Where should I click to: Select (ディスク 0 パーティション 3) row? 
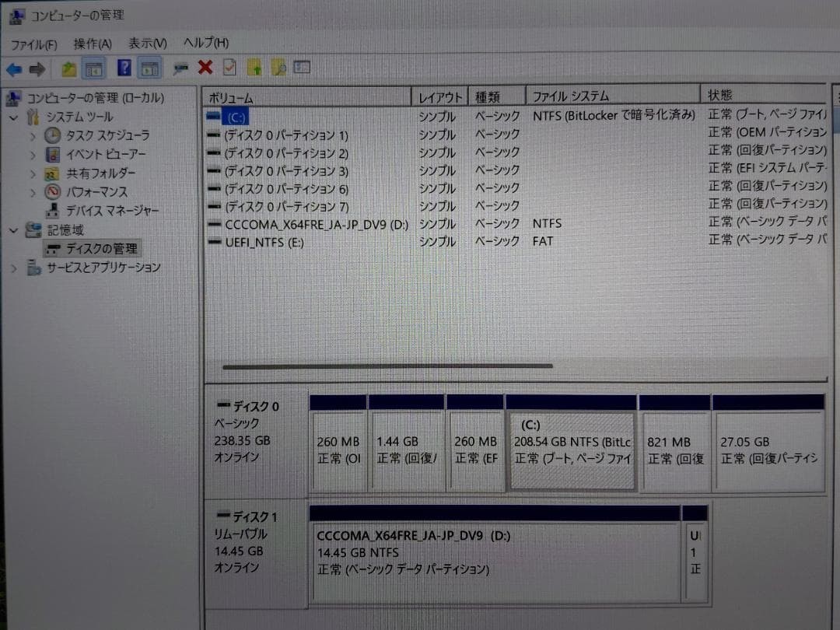pyautogui.click(x=516, y=170)
